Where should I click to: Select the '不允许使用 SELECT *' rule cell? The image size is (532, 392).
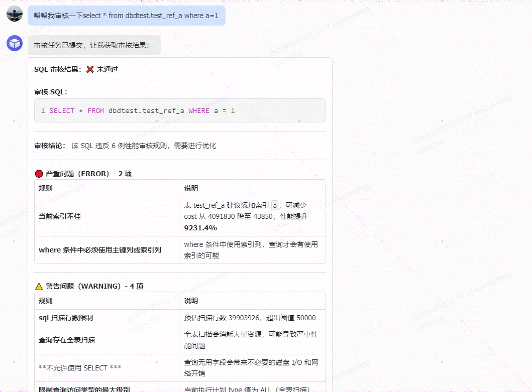point(107,368)
